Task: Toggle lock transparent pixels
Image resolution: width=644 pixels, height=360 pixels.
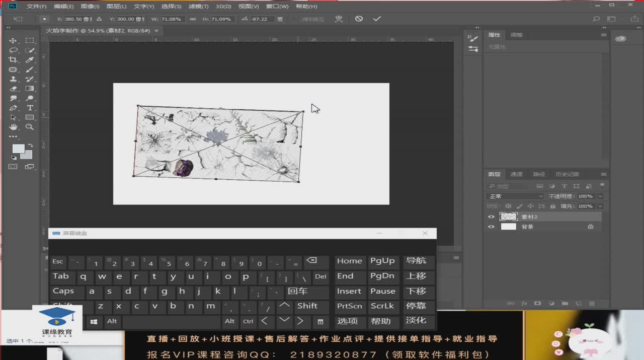Action: tap(508, 206)
